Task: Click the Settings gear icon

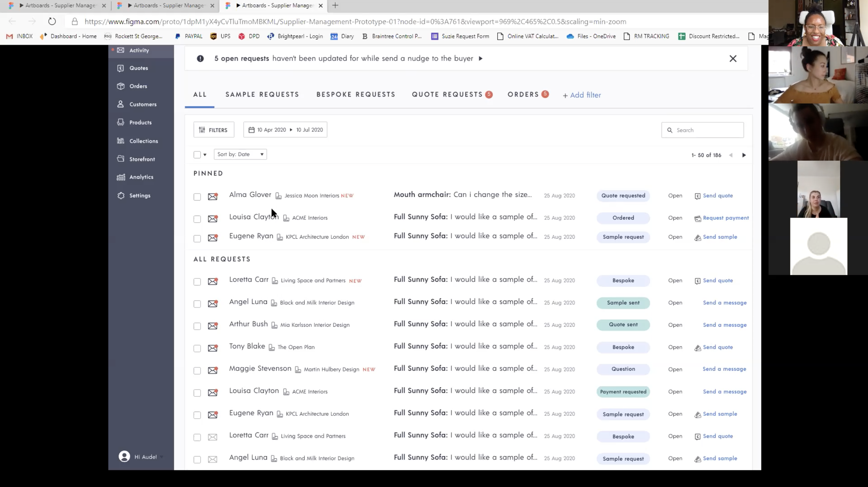Action: (x=120, y=195)
